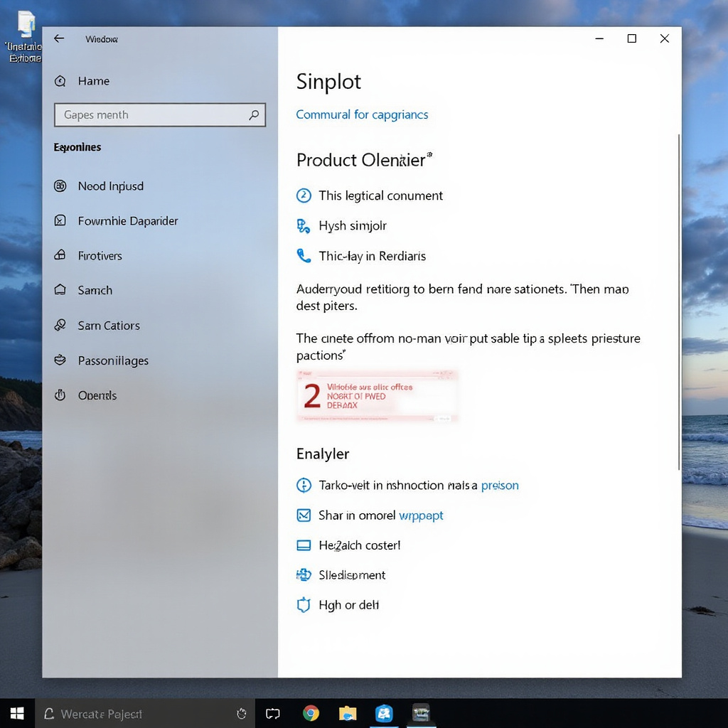Open File Explorer from the taskbar
Viewport: 728px width, 728px height.
point(348,713)
